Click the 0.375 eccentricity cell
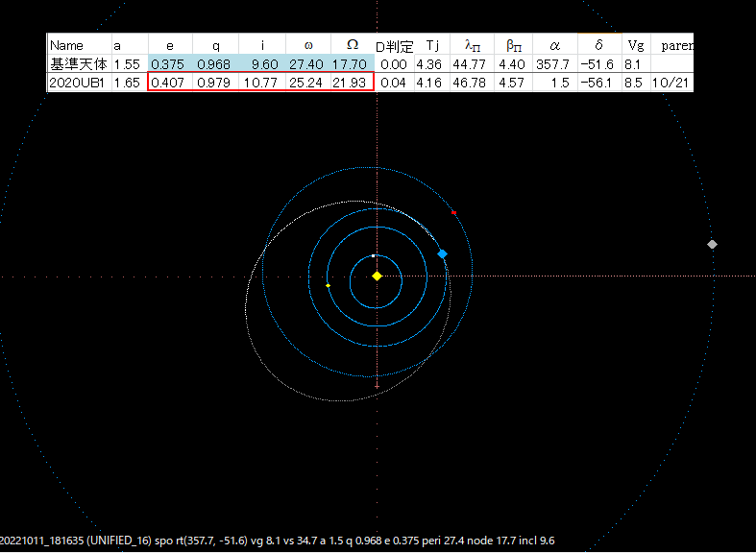Screen dimensions: 756x553 170,64
